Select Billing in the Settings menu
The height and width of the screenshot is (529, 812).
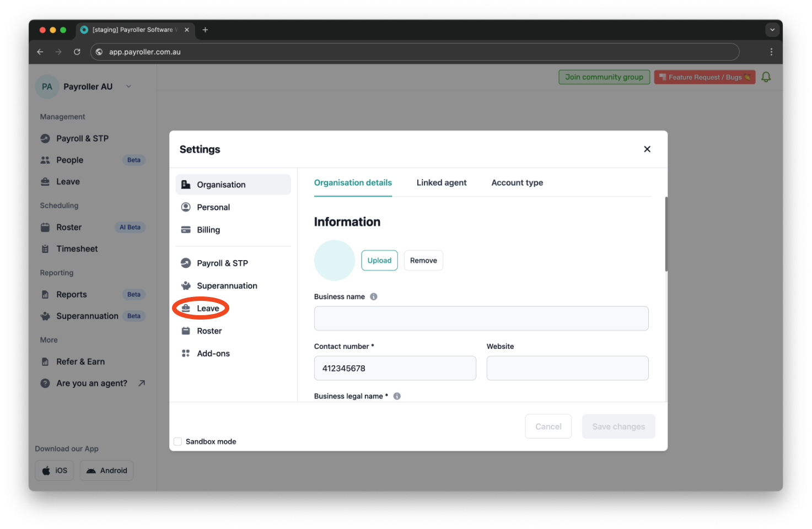pyautogui.click(x=208, y=230)
